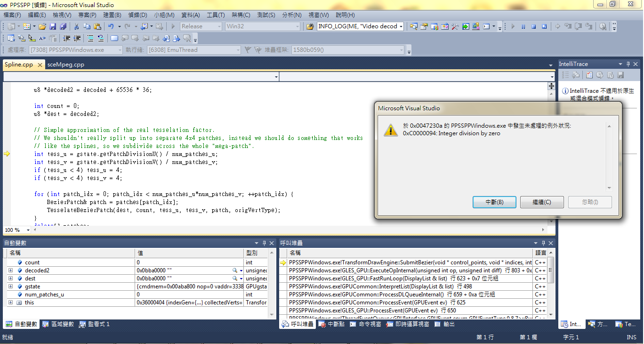
Task: Expand the this variable row
Action: [x=10, y=303]
